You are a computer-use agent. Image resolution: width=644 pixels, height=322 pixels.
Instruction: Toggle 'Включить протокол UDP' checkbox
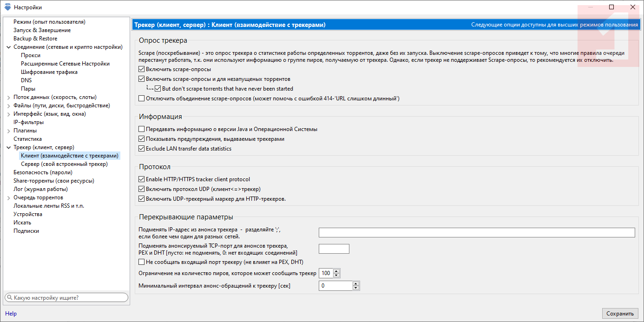142,189
